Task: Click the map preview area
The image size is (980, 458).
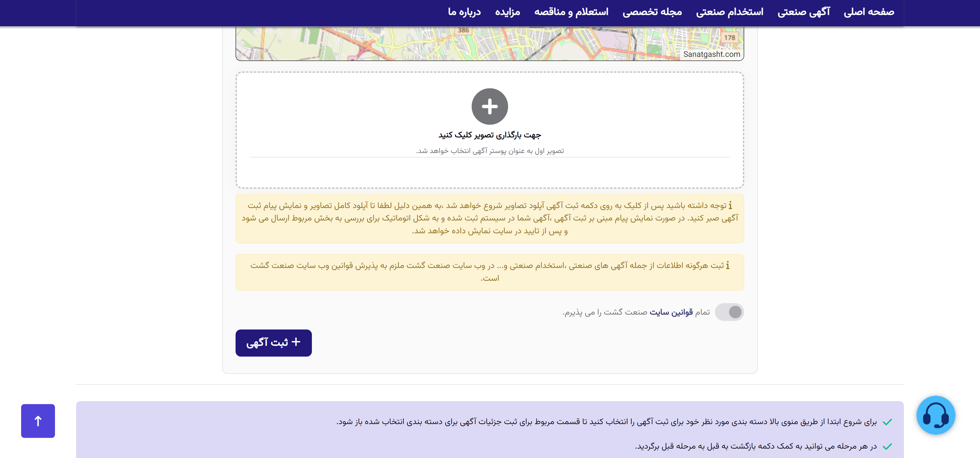Action: tap(490, 43)
